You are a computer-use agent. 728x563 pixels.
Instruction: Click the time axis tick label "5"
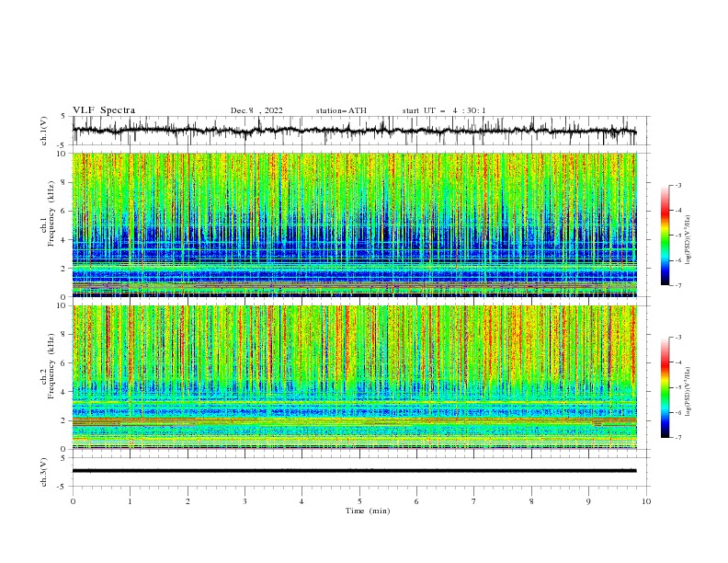pyautogui.click(x=359, y=501)
